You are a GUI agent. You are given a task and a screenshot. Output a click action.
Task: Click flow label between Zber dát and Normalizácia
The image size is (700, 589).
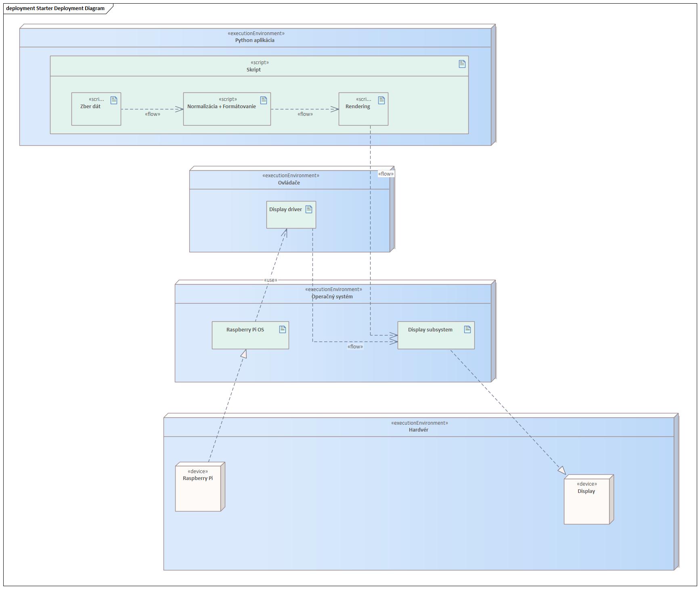point(153,114)
